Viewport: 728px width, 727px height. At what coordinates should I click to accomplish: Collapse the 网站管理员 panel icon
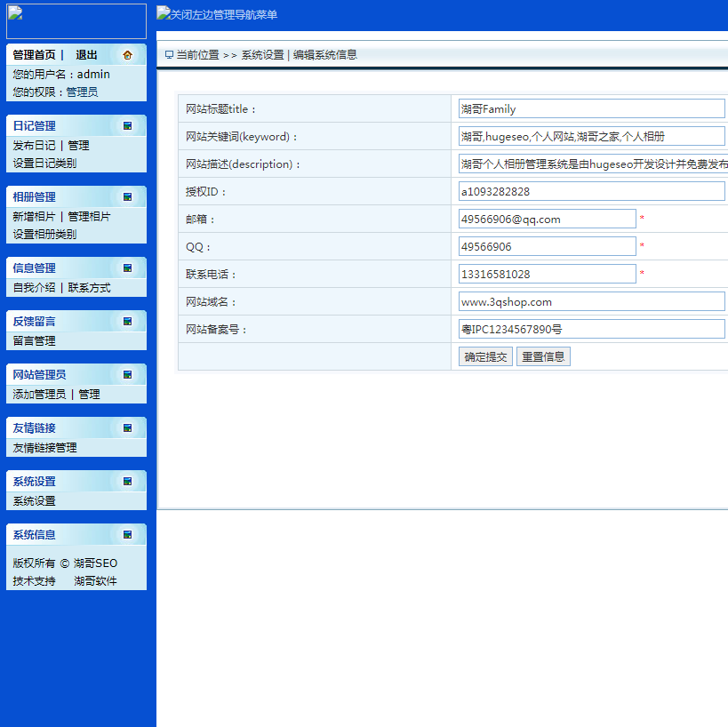[127, 375]
